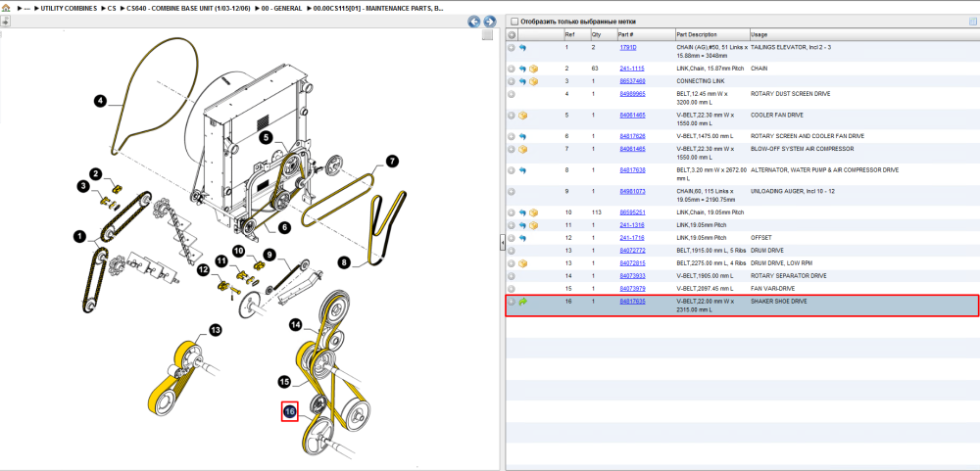Viewport: 980px width, 471px height.
Task: Select callout 15 on the diagram
Action: [284, 381]
